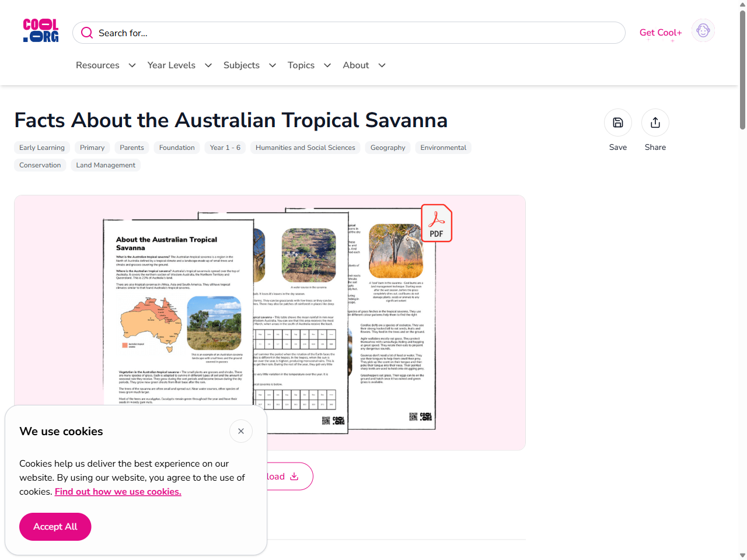Viewport: 747px width, 560px height.
Task: Expand the About chevron
Action: pyautogui.click(x=382, y=65)
